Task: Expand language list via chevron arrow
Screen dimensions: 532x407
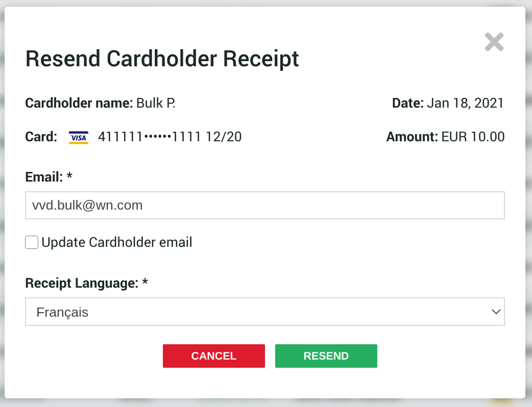Action: click(x=495, y=312)
